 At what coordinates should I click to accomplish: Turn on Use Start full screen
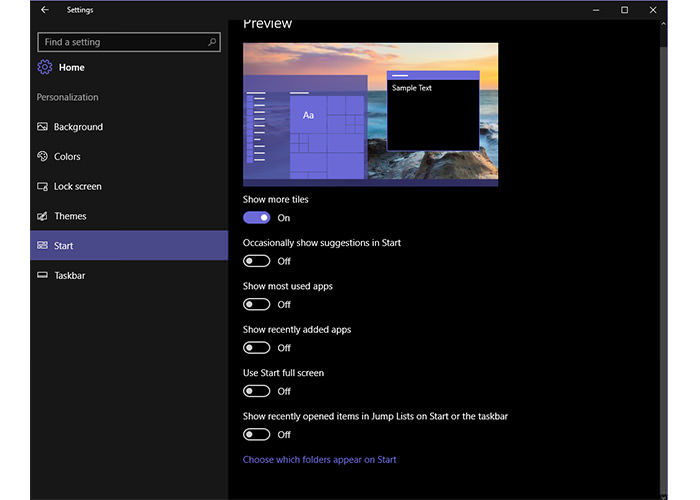[x=257, y=391]
